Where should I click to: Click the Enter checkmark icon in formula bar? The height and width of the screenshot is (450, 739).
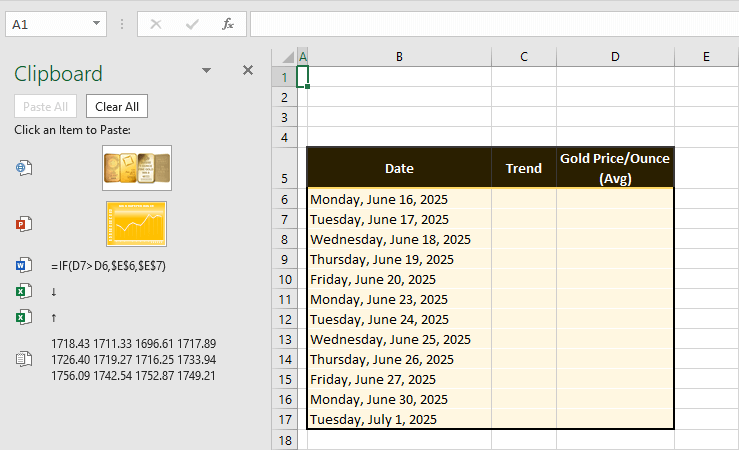pos(192,24)
